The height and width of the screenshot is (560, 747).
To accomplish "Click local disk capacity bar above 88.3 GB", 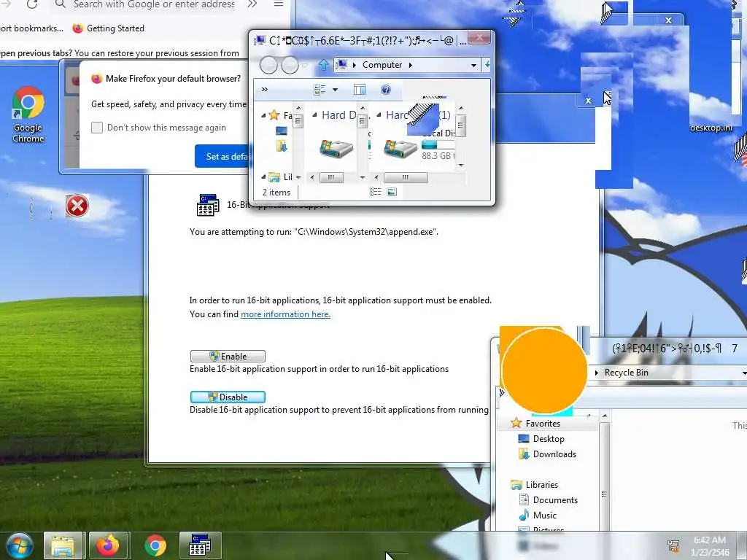I will [438, 145].
